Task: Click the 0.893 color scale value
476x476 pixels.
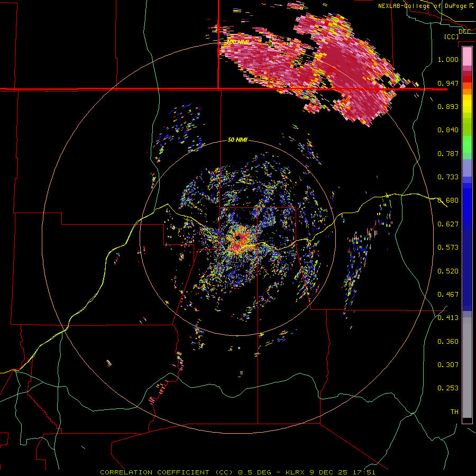Action: click(448, 106)
